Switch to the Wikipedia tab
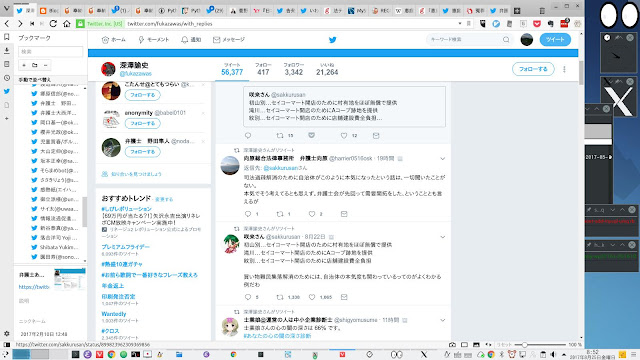640x360 pixels. point(404,11)
